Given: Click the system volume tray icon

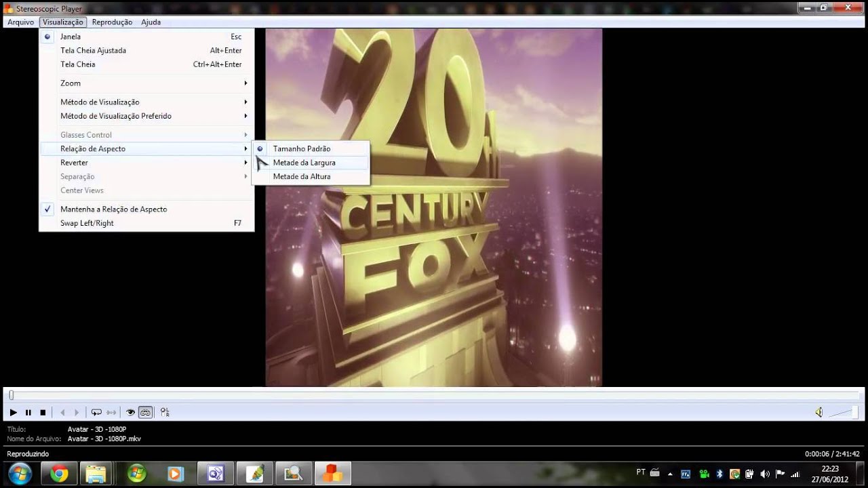Looking at the screenshot, I should [765, 474].
